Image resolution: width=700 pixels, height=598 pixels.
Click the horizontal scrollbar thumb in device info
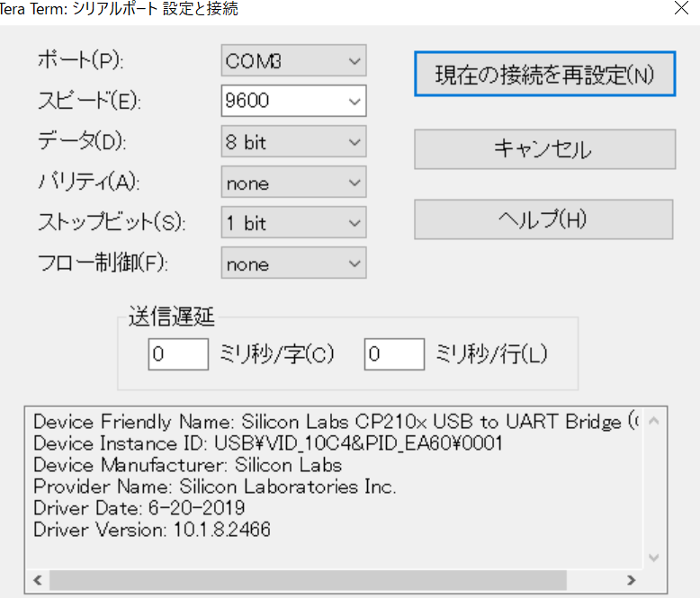(x=306, y=580)
